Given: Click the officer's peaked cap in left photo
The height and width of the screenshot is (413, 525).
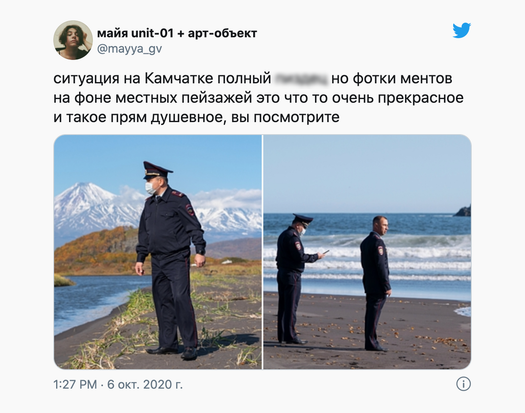Looking at the screenshot, I should click(156, 170).
